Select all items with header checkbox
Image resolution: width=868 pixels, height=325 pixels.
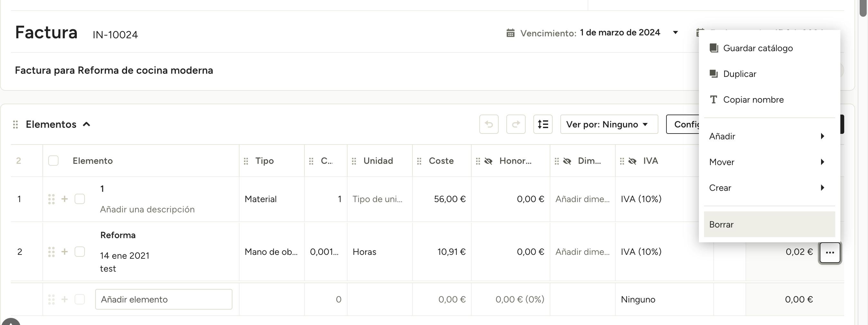coord(53,161)
